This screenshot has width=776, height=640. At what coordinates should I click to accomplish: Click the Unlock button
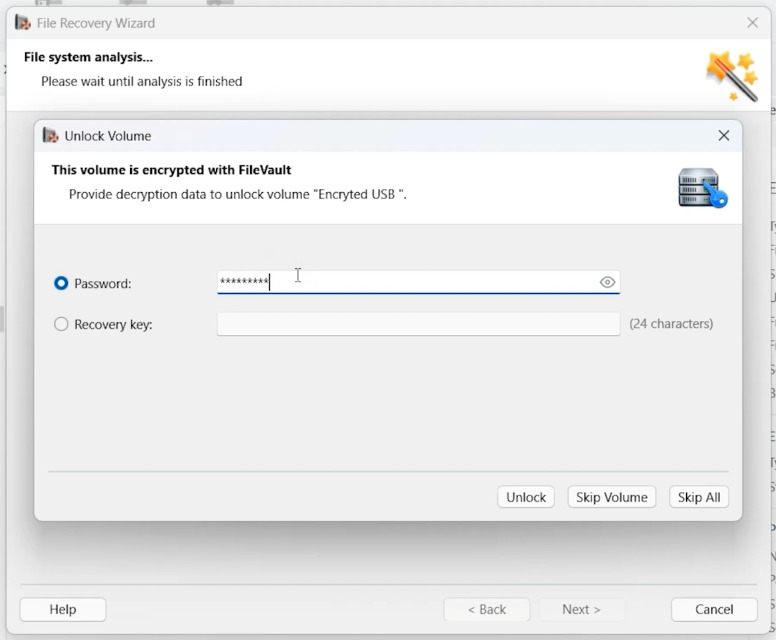(x=526, y=497)
